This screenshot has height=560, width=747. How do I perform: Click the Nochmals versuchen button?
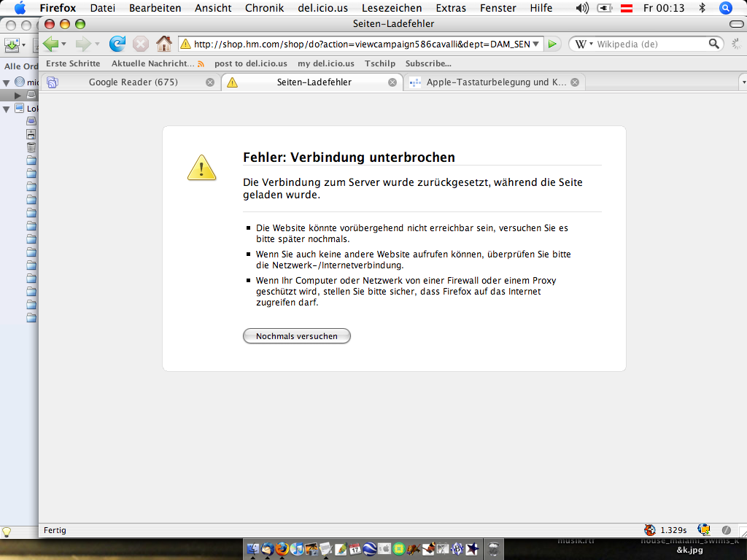[296, 336]
